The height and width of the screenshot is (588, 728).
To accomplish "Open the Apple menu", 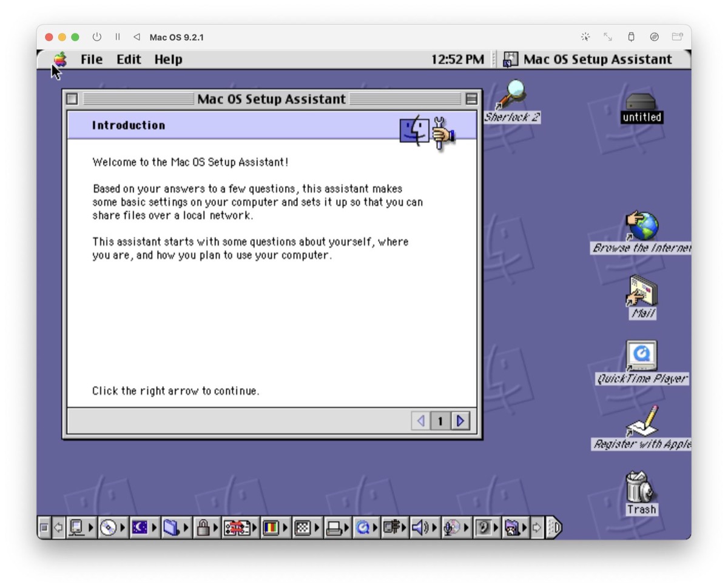I will (60, 59).
